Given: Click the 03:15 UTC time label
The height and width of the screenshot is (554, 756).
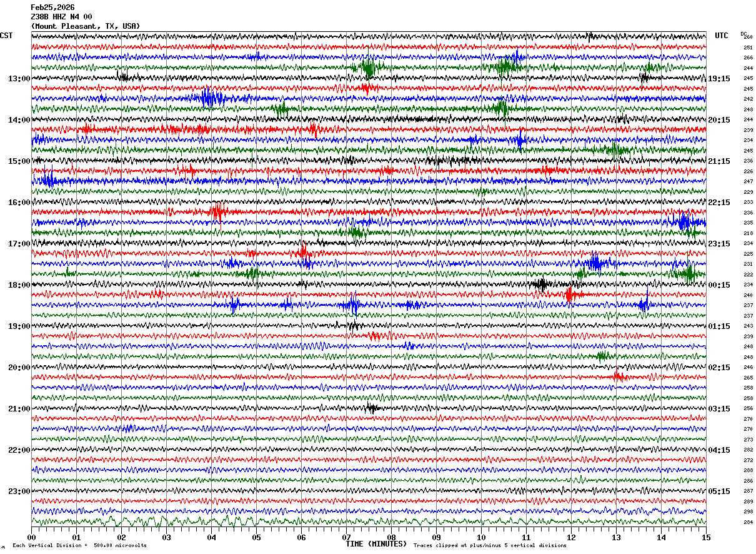Looking at the screenshot, I should tap(719, 409).
